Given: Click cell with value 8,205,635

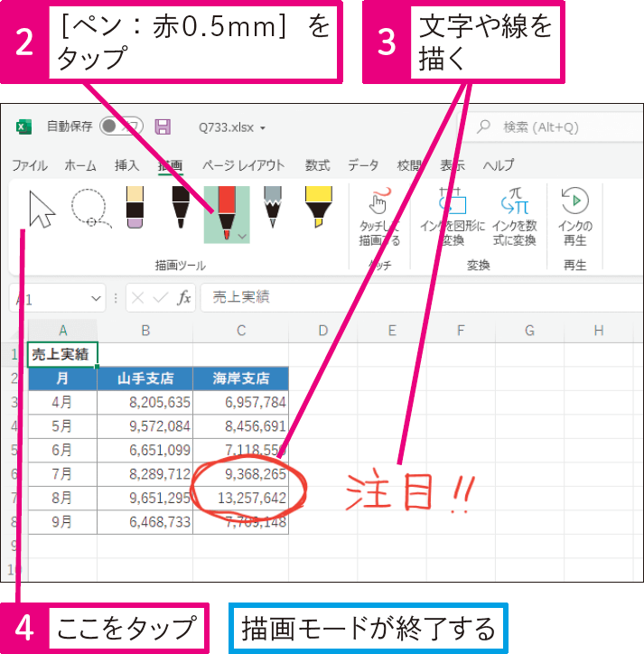Looking at the screenshot, I should (145, 403).
